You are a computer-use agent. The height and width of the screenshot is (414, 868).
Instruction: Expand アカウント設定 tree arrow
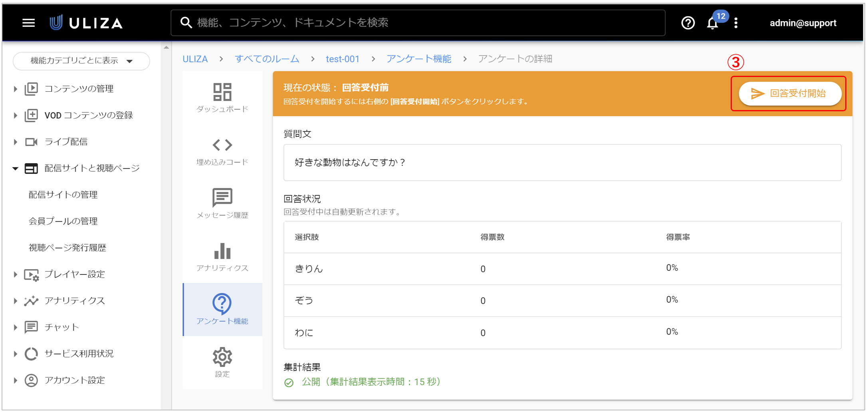(15, 380)
